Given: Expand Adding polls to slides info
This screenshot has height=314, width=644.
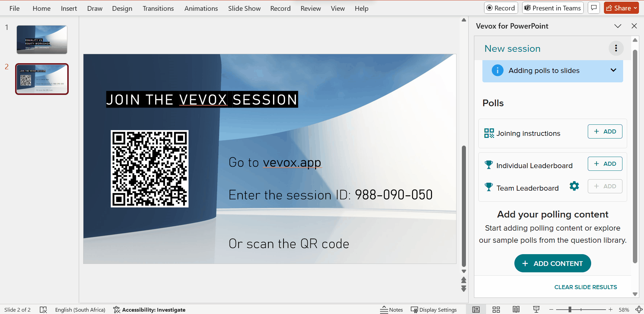Looking at the screenshot, I should click(613, 70).
